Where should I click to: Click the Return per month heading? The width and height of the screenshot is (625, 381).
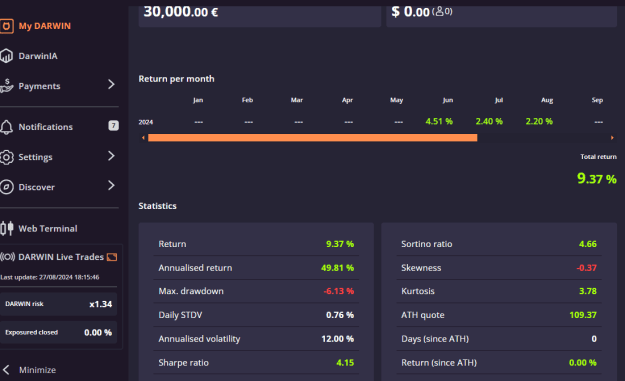[x=176, y=79]
